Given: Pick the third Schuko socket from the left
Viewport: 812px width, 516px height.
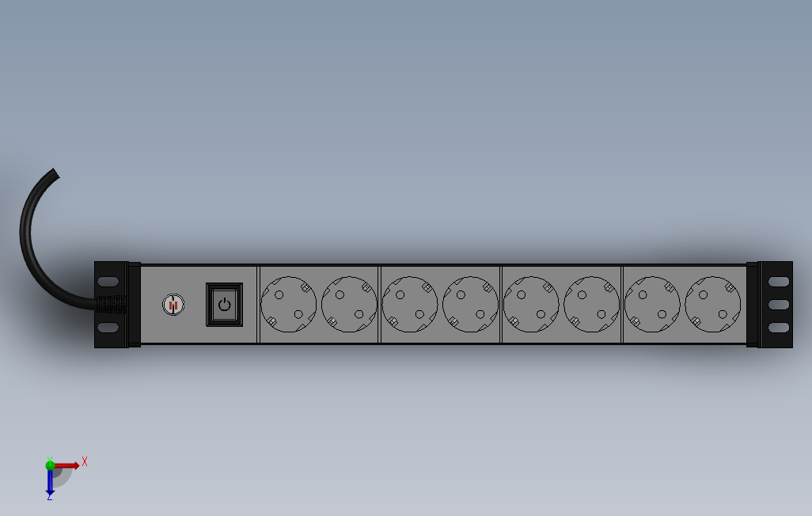Looking at the screenshot, I should point(410,304).
